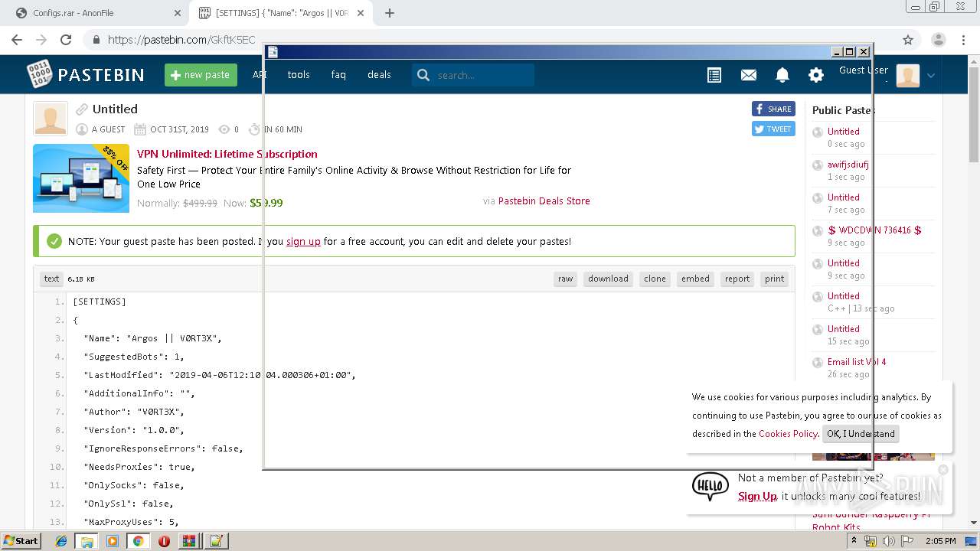Open the tools menu
This screenshot has height=551, width=980.
coord(299,75)
